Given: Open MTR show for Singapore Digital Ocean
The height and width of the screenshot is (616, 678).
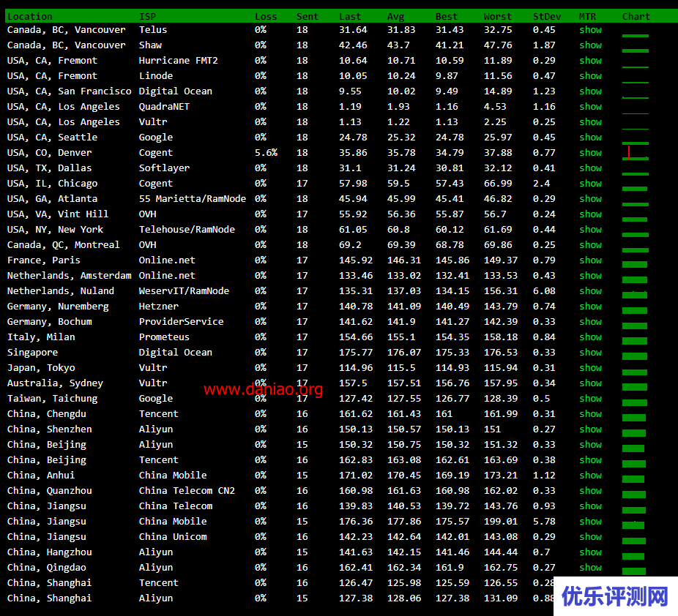Looking at the screenshot, I should pos(590,353).
